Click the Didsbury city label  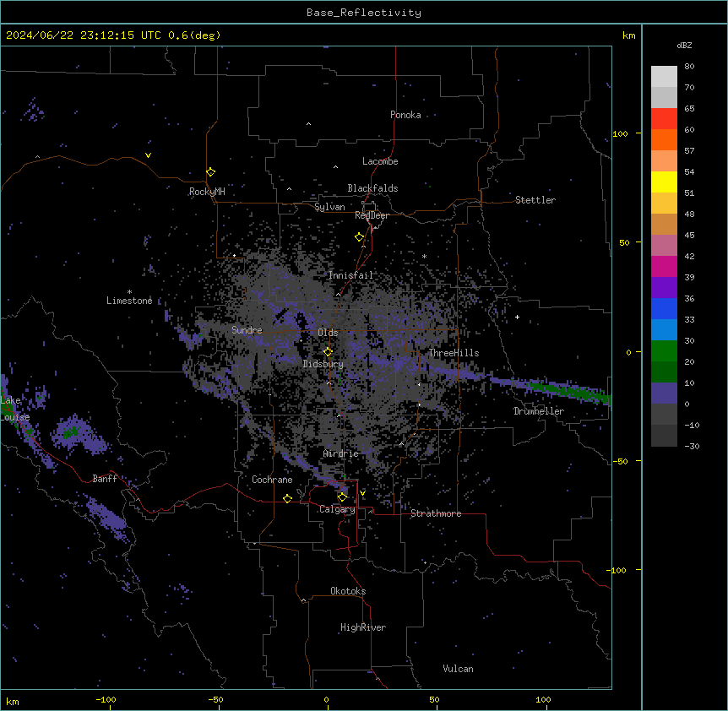[x=323, y=364]
